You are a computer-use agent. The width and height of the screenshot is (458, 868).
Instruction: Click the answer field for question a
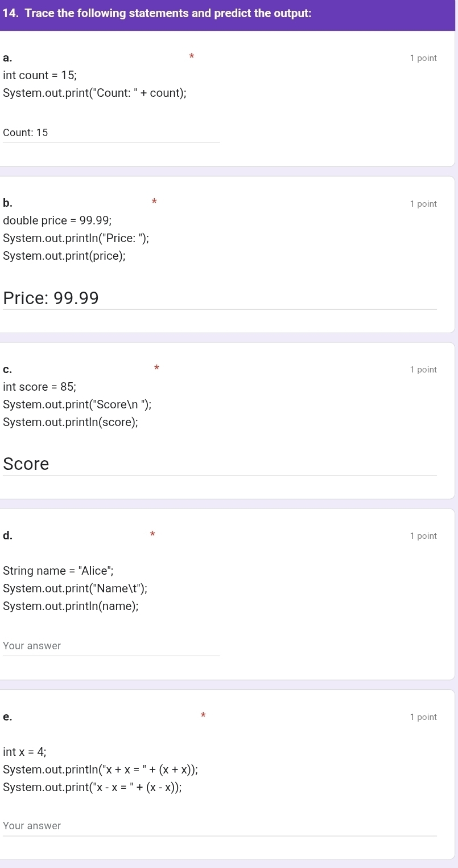[111, 133]
